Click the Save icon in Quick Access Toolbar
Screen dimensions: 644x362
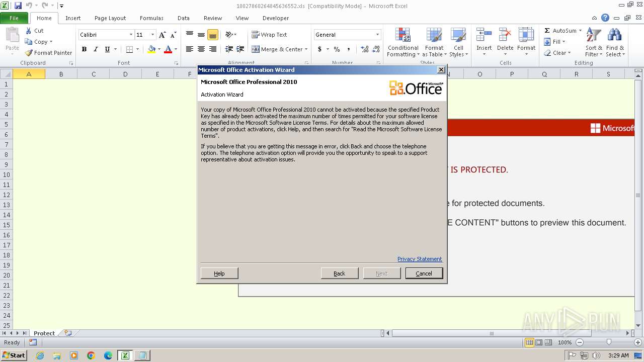click(18, 6)
